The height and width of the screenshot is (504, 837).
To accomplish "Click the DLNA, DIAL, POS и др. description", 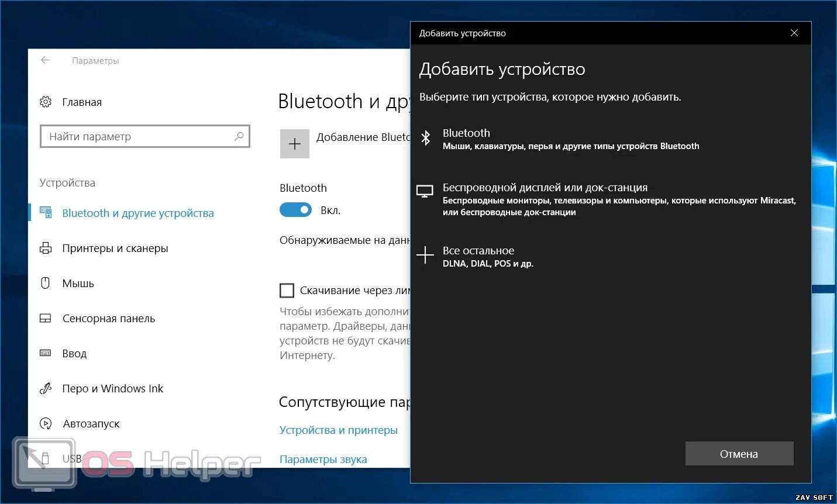I will 488,264.
